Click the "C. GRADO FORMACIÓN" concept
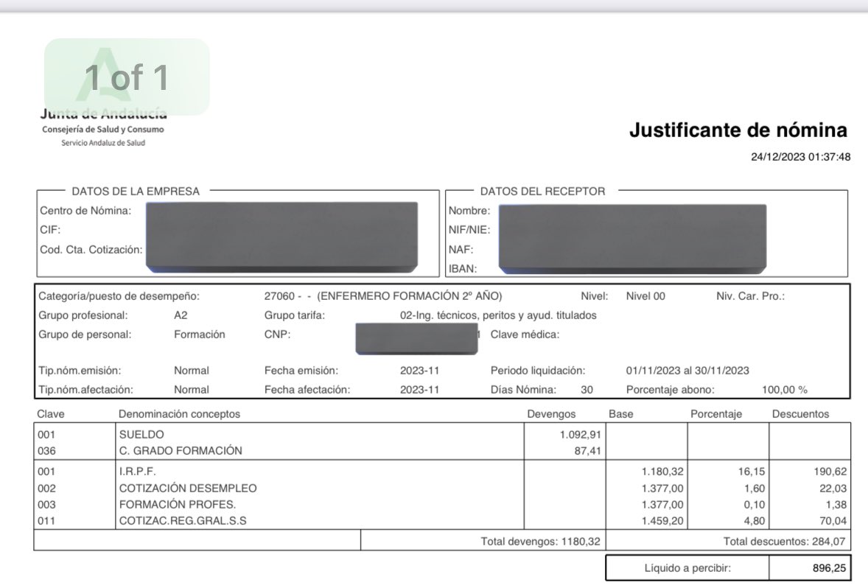 181,451
